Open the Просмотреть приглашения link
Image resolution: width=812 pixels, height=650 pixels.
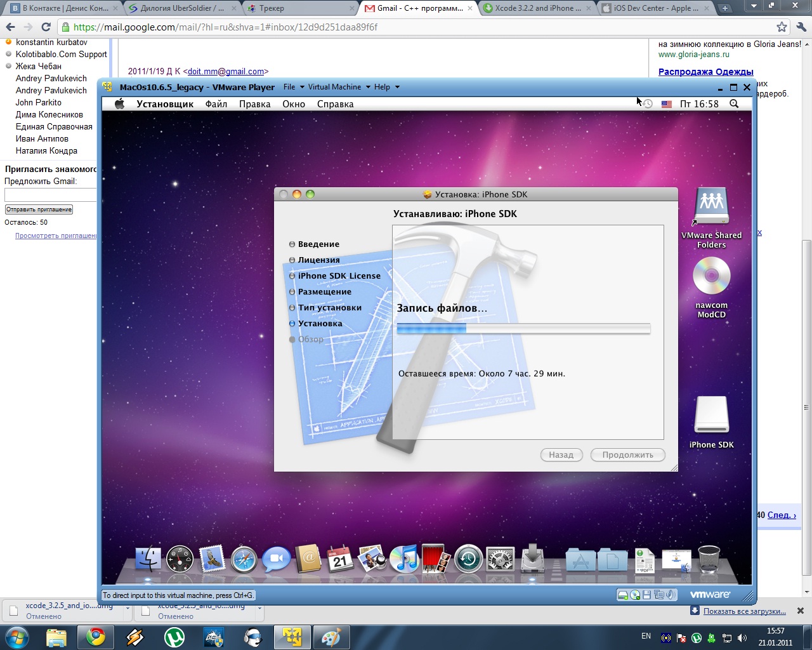pyautogui.click(x=56, y=235)
